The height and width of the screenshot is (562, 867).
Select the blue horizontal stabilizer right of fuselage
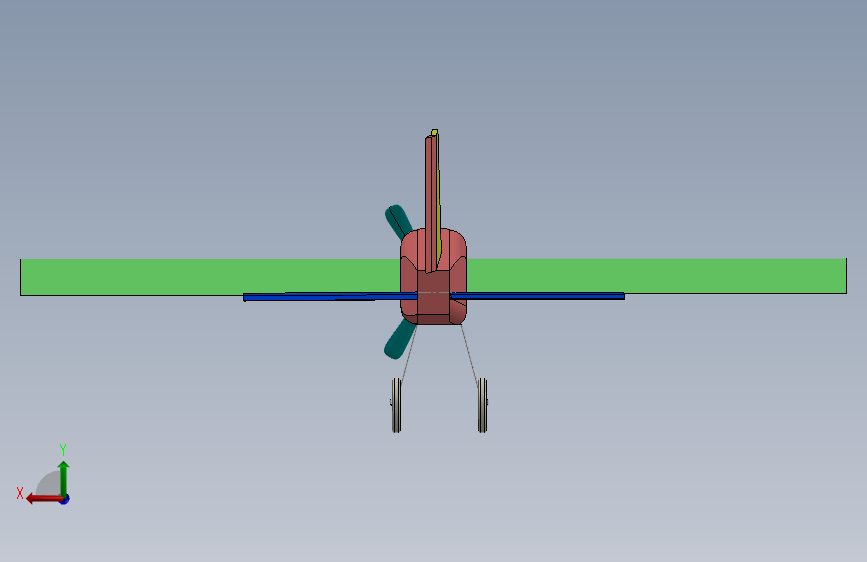click(537, 296)
